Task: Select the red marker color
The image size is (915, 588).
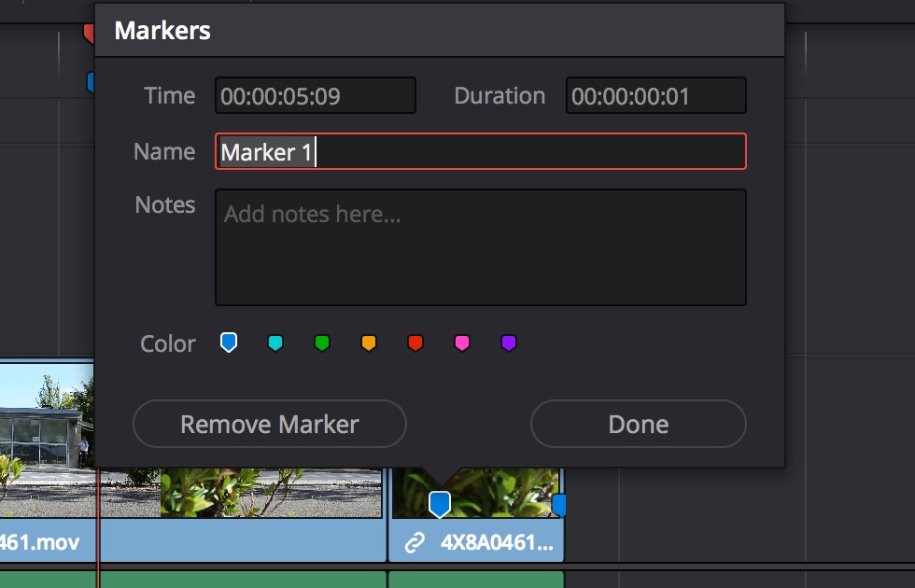Action: (415, 342)
